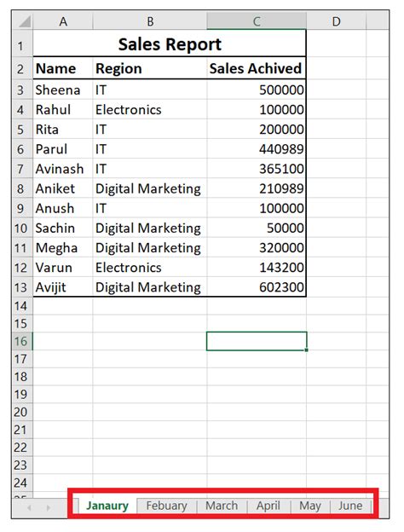Open the June sheet tab
This screenshot has width=404, height=532.
(x=350, y=506)
